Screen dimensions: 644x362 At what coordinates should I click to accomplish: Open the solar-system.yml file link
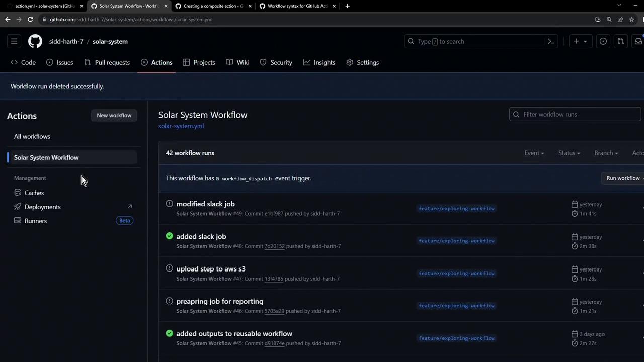[x=181, y=126]
